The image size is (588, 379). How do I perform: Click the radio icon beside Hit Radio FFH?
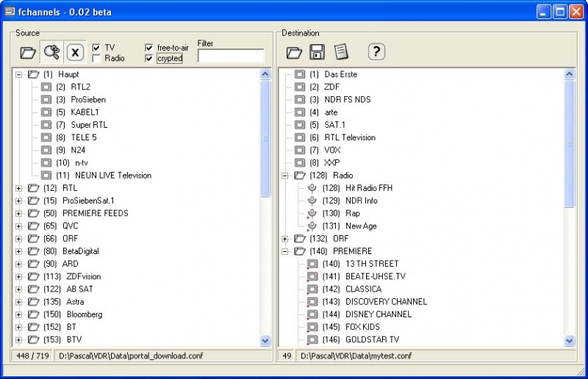tap(312, 188)
